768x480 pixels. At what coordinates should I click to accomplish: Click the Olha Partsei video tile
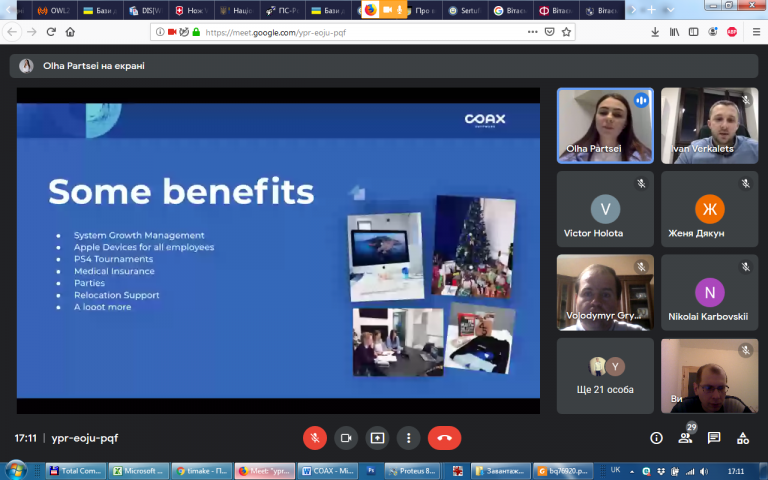(605, 126)
